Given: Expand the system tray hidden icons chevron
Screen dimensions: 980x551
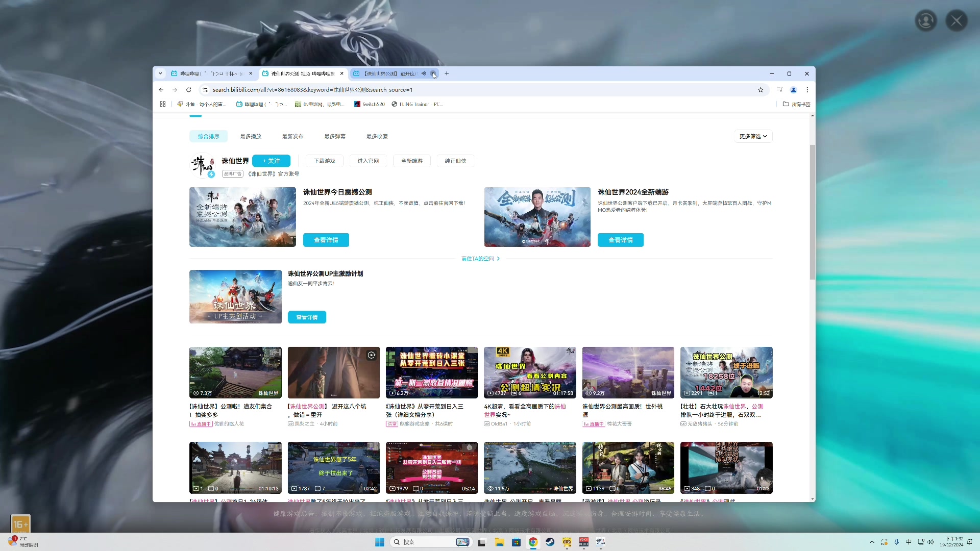Looking at the screenshot, I should tap(872, 542).
